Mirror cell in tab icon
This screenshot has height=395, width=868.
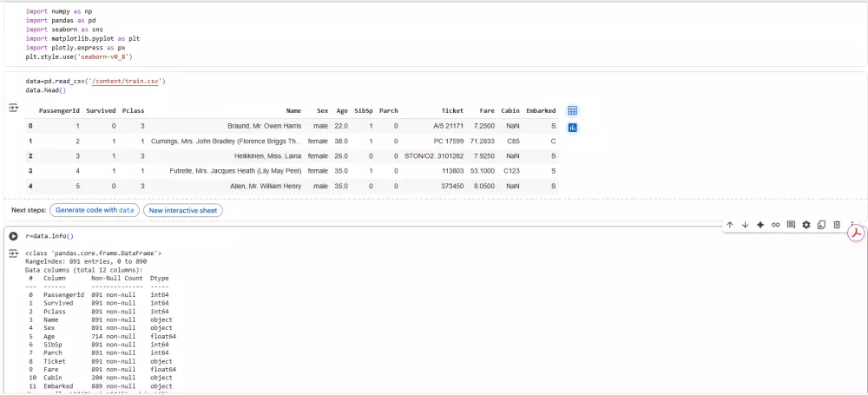[821, 224]
